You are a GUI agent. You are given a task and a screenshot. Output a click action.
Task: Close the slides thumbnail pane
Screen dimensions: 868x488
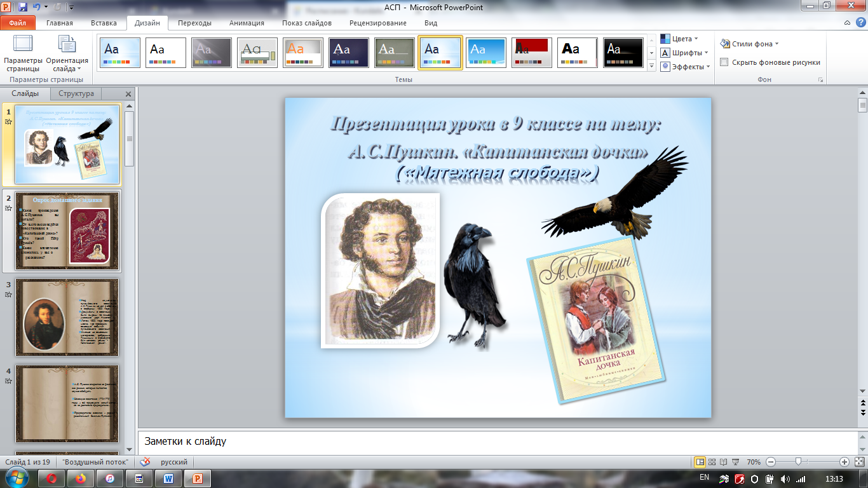point(128,94)
